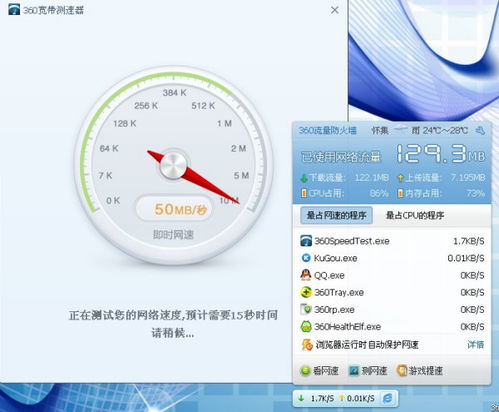Click the KuGou.exe icon
The width and height of the screenshot is (499, 412).
click(x=306, y=258)
